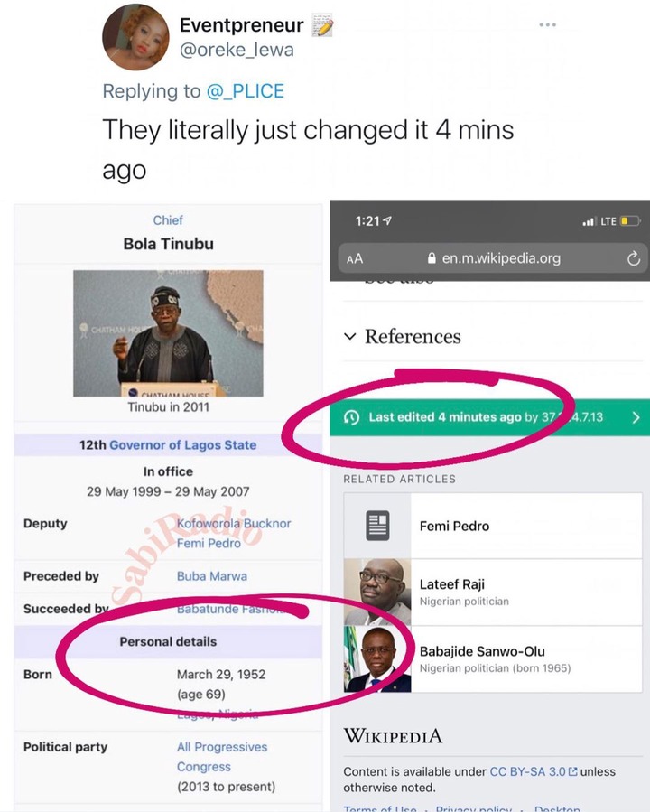The width and height of the screenshot is (650, 812).
Task: Click the external link icon after CC BY-SA 3.0
Action: pyautogui.click(x=572, y=771)
